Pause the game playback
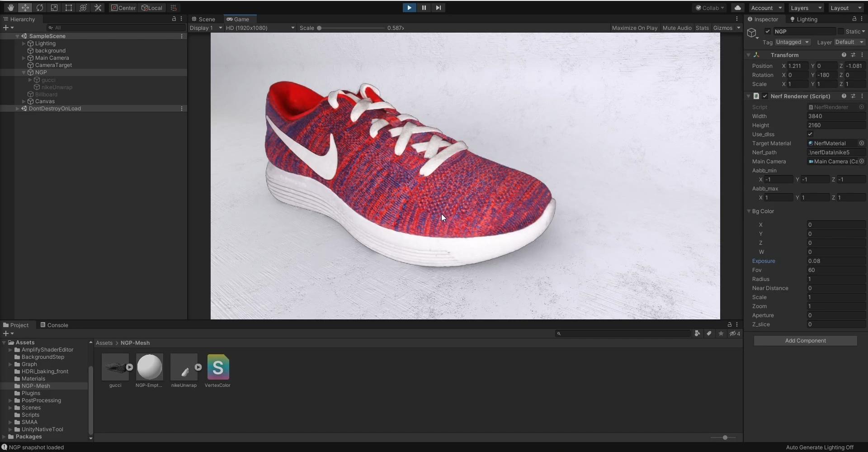 [424, 8]
